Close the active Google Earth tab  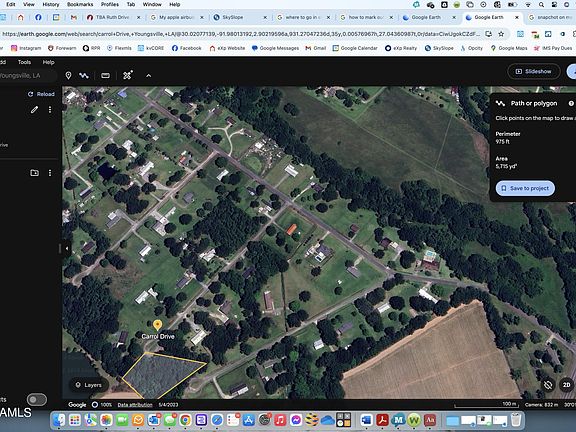516,17
